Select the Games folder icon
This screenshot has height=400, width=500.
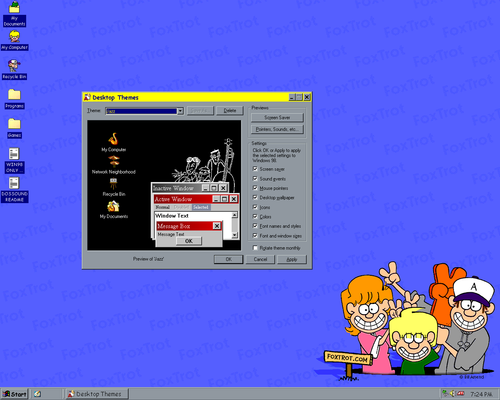coord(14,128)
